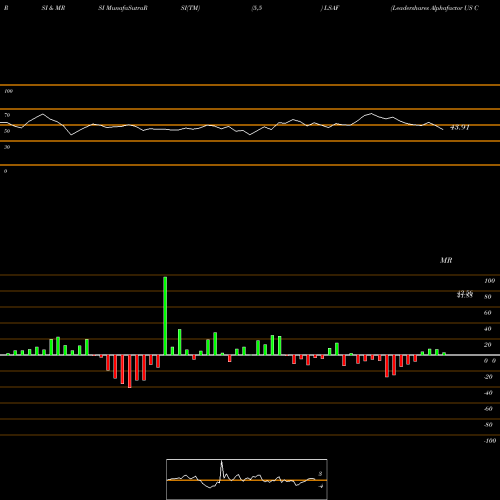Image resolution: width=500 pixels, height=500 pixels.
Task: Click the MR axis label -80
Action: pos(488,425)
